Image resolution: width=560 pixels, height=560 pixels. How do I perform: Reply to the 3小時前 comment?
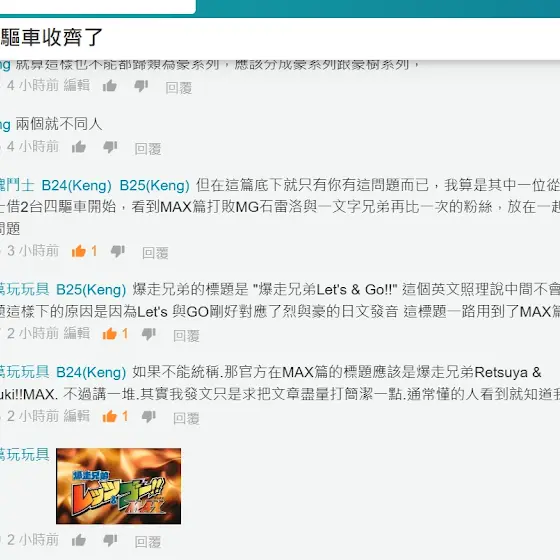[x=155, y=252]
